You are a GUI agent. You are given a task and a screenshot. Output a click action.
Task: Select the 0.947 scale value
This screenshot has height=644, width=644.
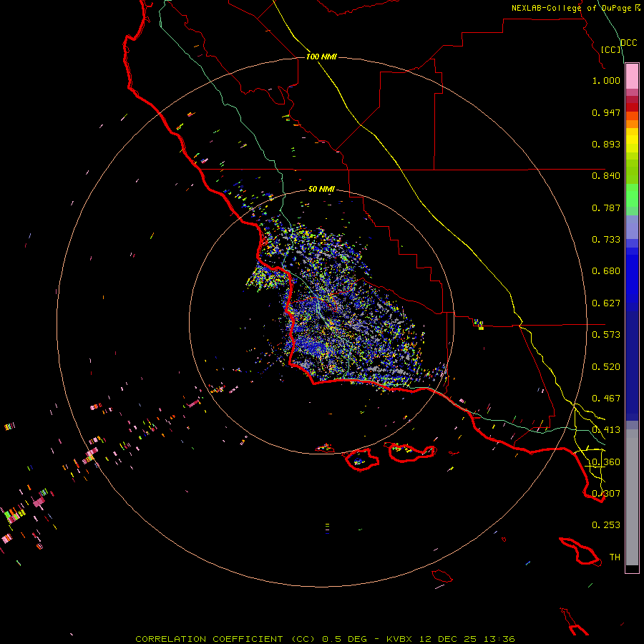pos(606,112)
